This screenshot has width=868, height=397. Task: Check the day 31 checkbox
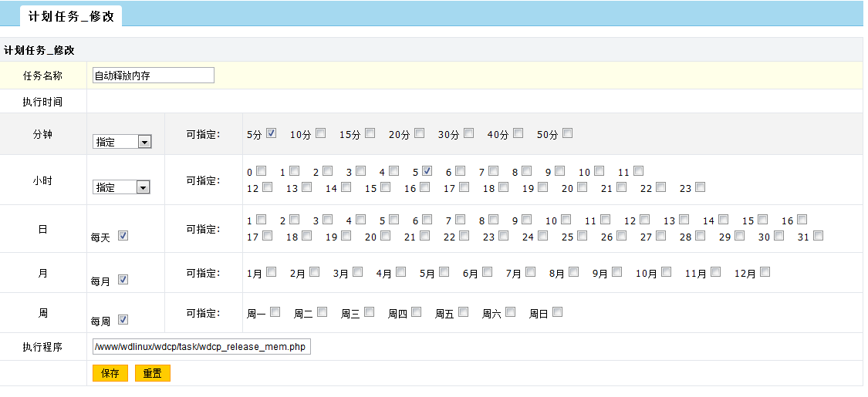point(818,235)
